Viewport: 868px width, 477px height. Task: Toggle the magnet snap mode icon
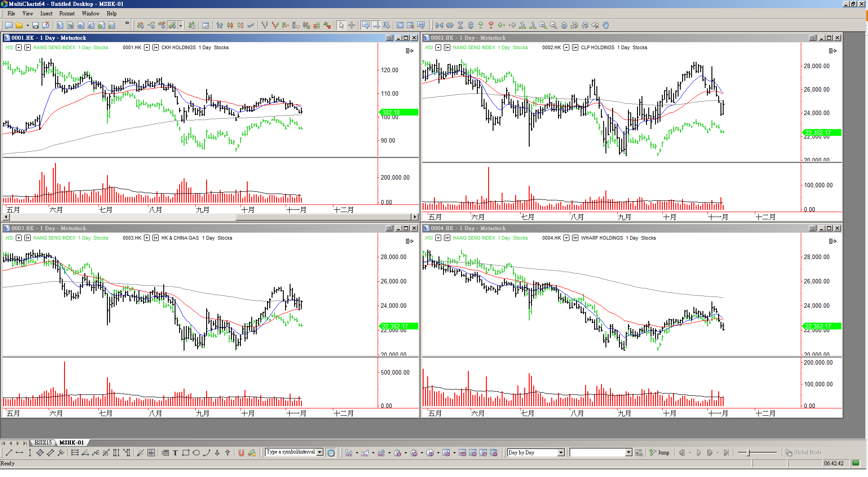point(241,453)
